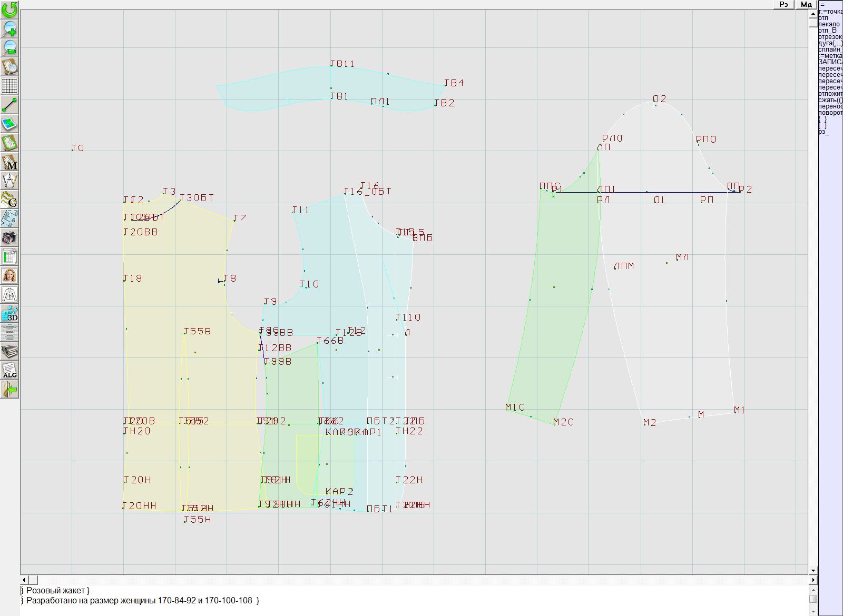Switch to the 3D view

[9, 314]
